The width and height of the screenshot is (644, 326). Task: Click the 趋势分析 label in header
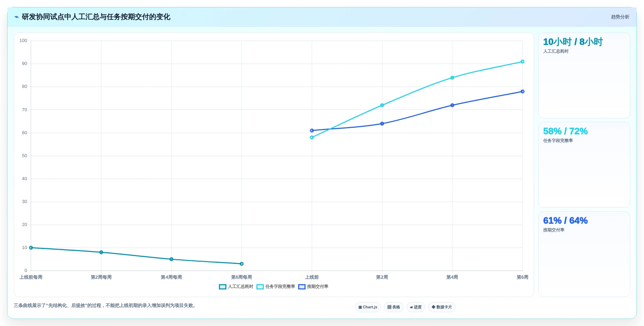tap(620, 17)
